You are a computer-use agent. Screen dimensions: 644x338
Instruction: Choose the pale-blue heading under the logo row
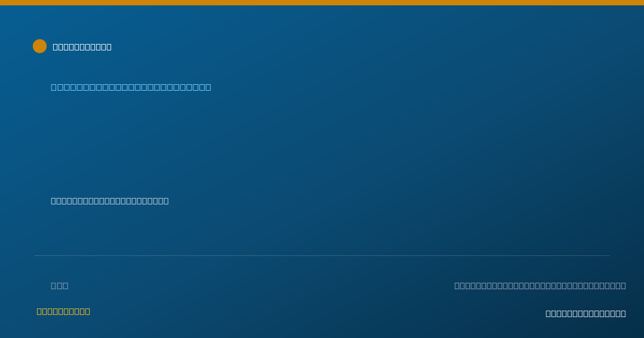click(131, 87)
